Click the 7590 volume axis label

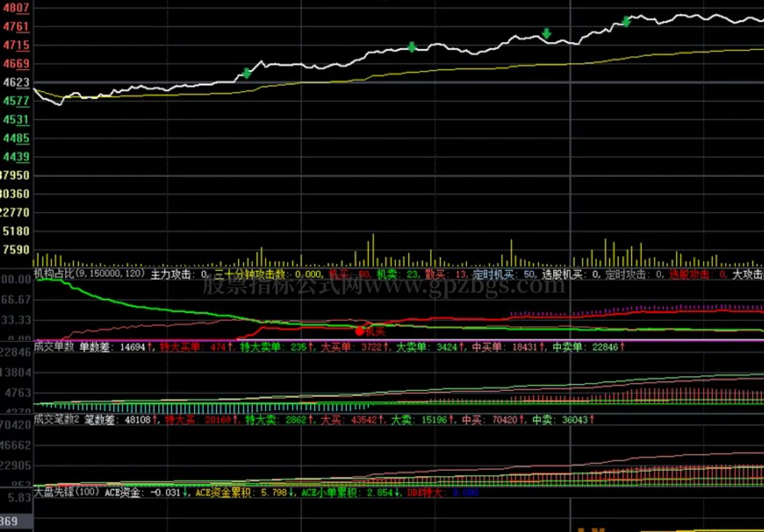[16, 250]
